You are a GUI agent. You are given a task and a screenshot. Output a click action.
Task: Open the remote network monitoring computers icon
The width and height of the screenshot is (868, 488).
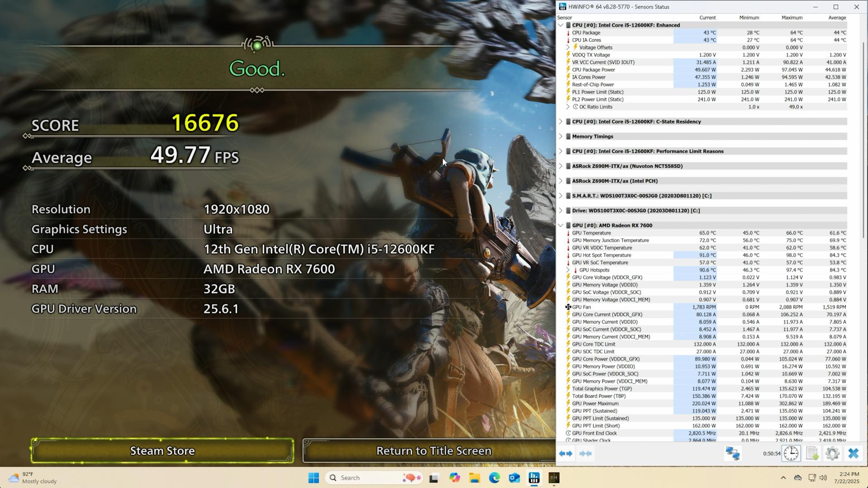tap(732, 453)
